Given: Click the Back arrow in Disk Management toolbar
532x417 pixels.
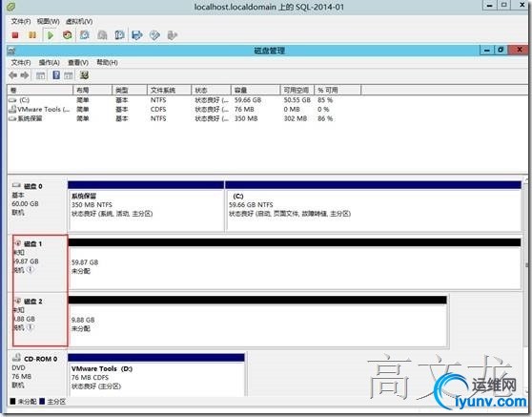Looking at the screenshot, I should click(13, 75).
